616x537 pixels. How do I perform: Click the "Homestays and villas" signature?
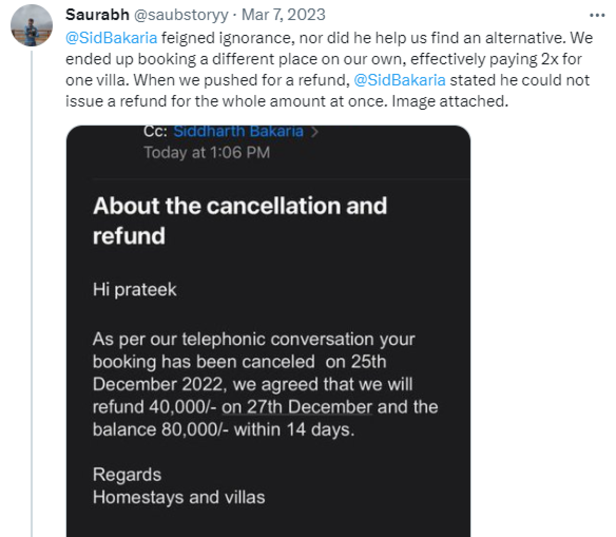(179, 496)
